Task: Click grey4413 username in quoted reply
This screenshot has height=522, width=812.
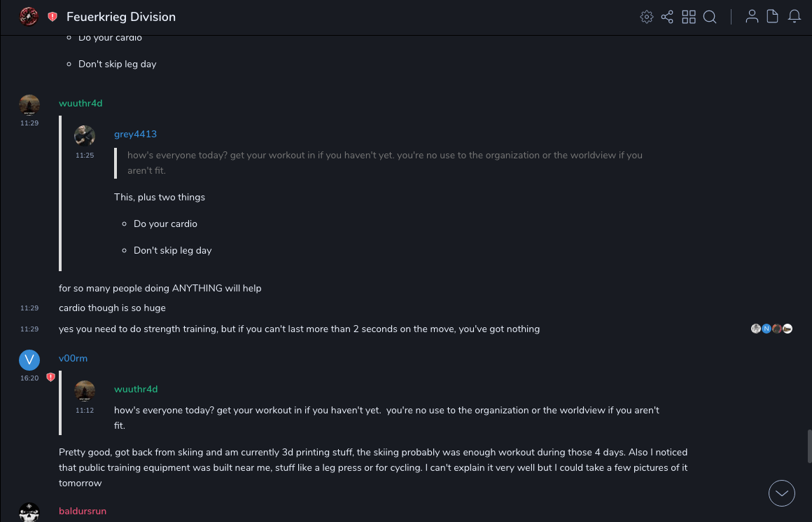Action: (x=135, y=134)
